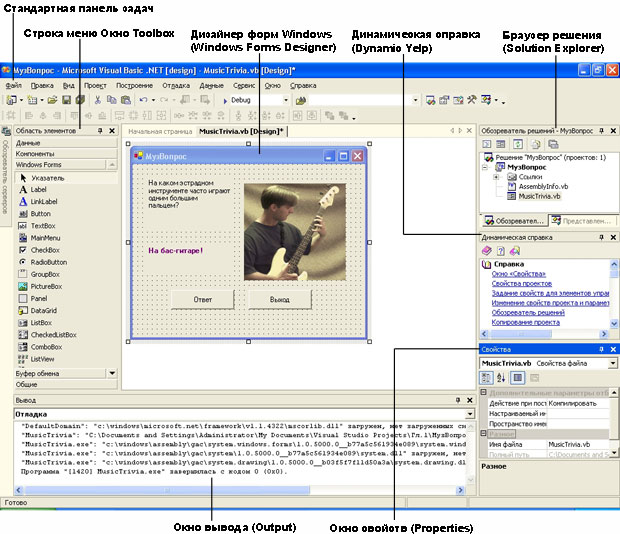Image resolution: width=620 pixels, height=534 pixels.
Task: Open the Окно «Свойства» help link
Action: tap(518, 274)
